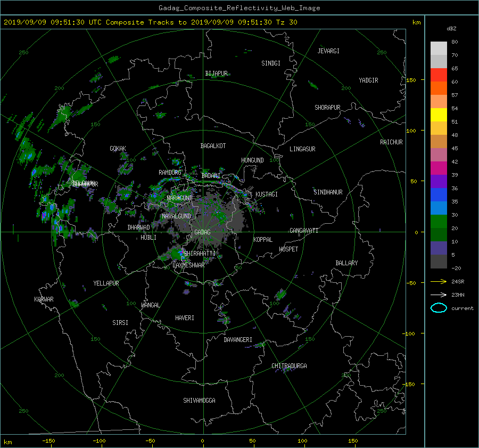Click the RAICHUR city label
Viewport: 479px width, 448px height.
click(x=391, y=142)
